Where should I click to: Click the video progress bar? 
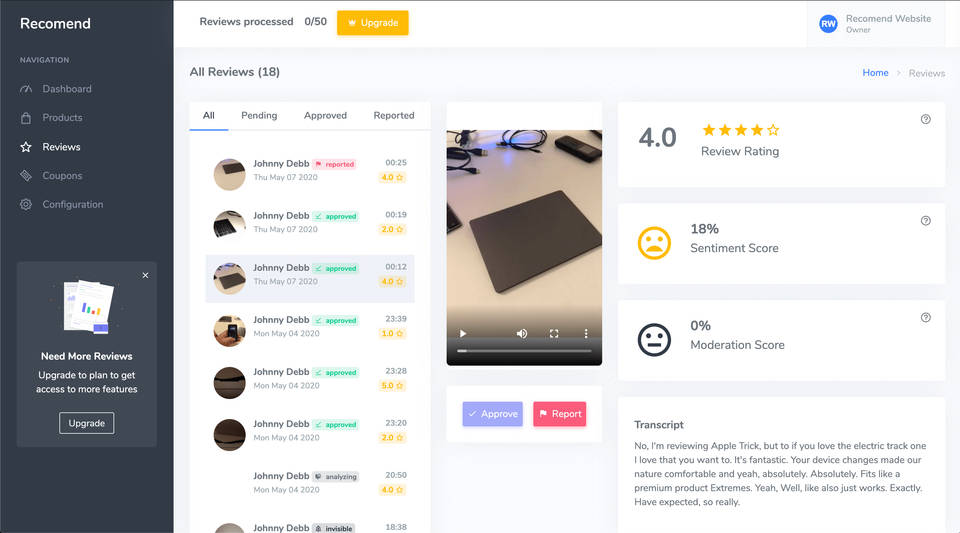[x=524, y=351]
